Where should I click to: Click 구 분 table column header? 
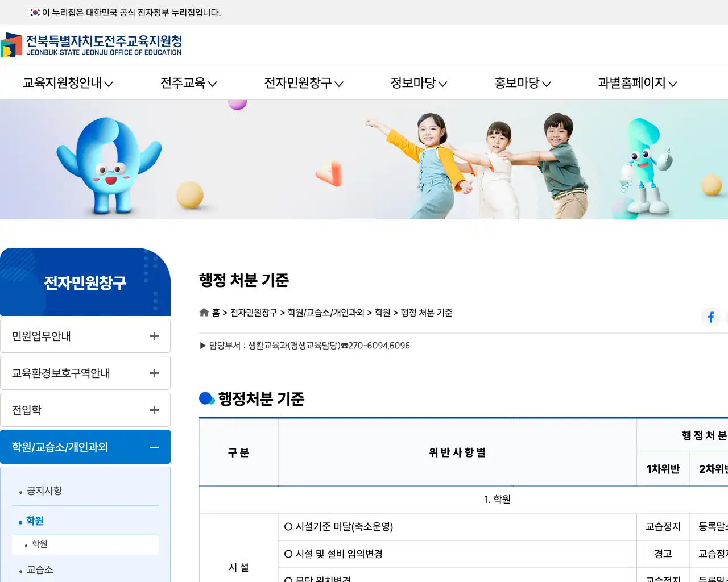coord(239,452)
